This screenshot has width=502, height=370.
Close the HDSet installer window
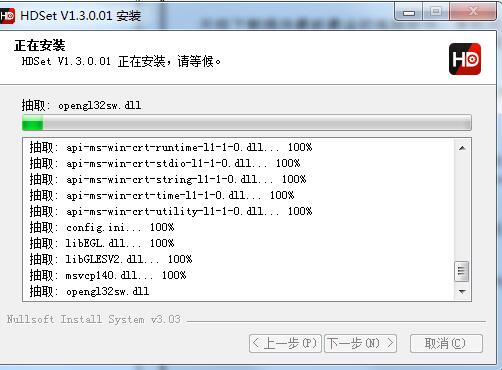(x=473, y=12)
